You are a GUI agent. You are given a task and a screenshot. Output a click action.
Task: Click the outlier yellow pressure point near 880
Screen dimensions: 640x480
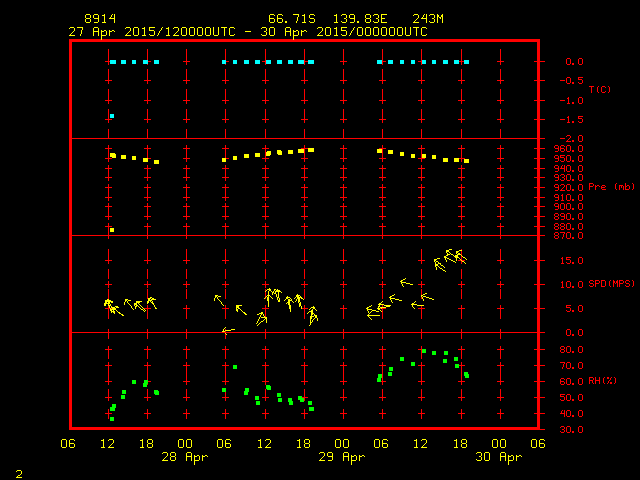click(112, 230)
